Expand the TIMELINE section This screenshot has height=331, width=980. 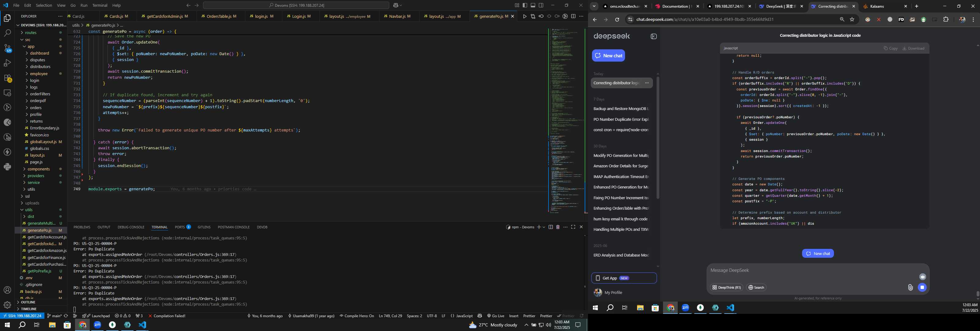tap(29, 309)
